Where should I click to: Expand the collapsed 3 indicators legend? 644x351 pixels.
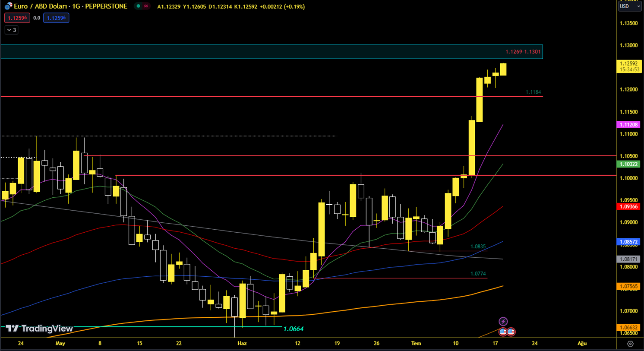pos(12,30)
